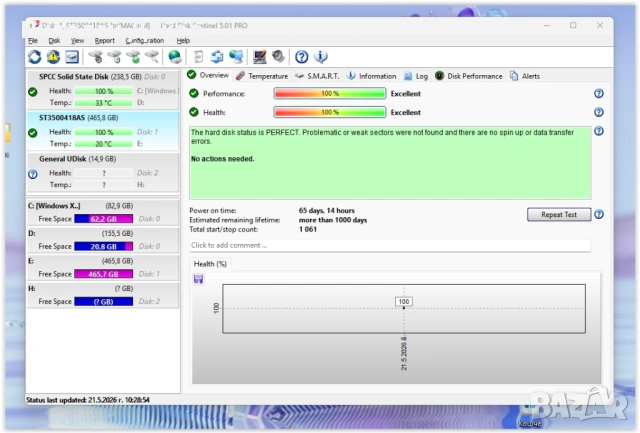This screenshot has width=640, height=433.
Task: Click the blue-framed disk drive toolbar icon
Action: pyautogui.click(x=72, y=57)
